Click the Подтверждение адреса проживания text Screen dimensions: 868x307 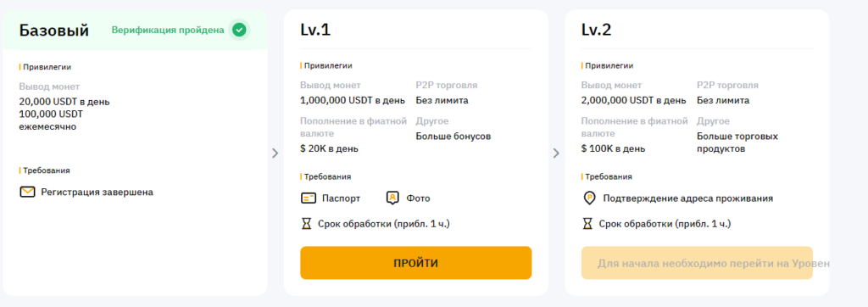pyautogui.click(x=687, y=198)
